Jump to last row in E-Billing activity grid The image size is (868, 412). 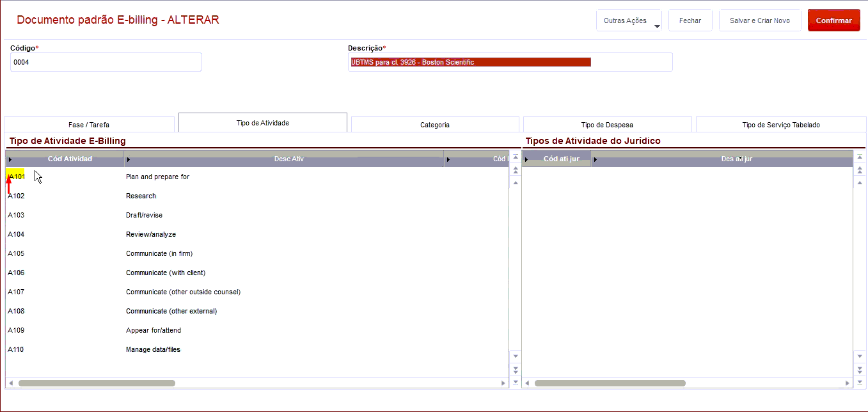tap(516, 382)
